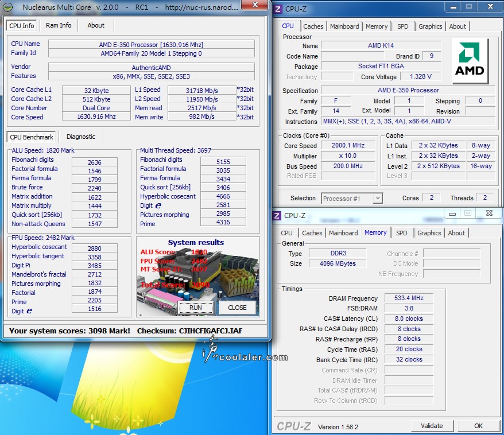Screen dimensions: 504x435
Task: Open SPD tab in top CPU-Z window
Action: (x=403, y=26)
